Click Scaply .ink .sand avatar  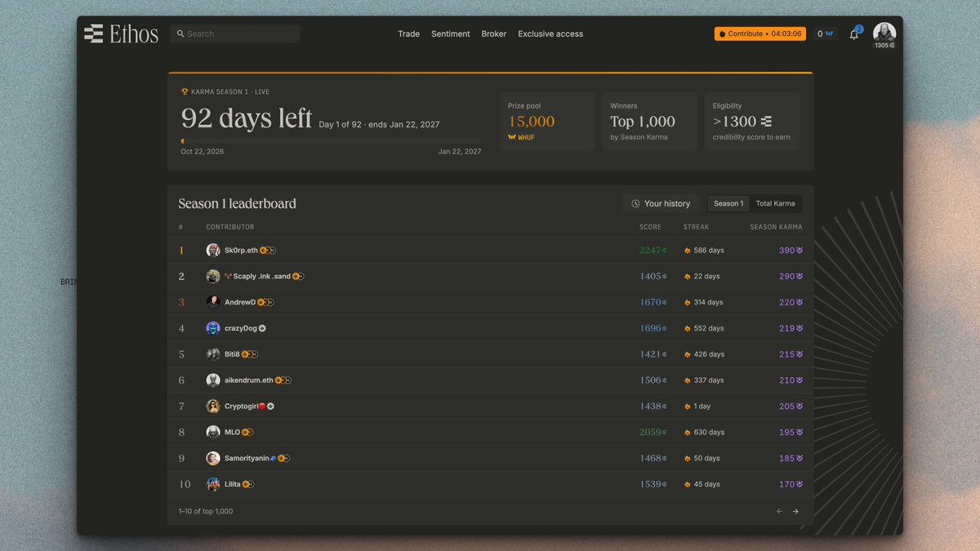(213, 277)
